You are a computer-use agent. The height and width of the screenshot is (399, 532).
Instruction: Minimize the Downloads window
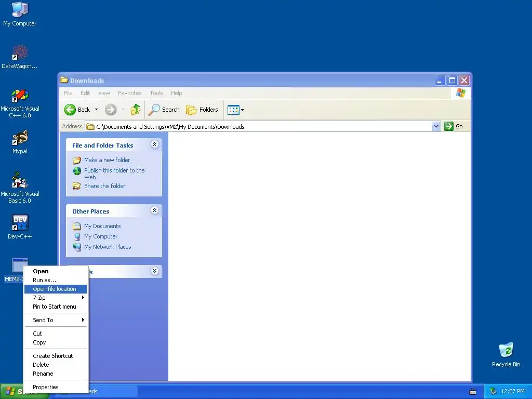(440, 81)
